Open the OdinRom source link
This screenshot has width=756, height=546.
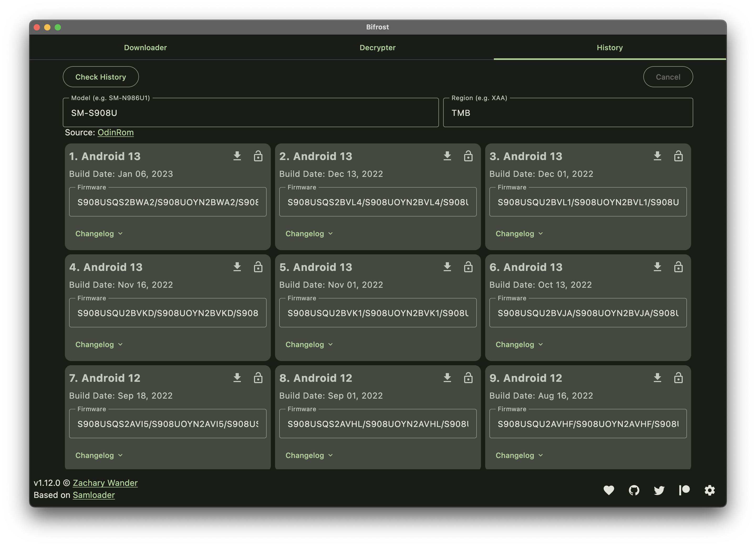coord(115,133)
